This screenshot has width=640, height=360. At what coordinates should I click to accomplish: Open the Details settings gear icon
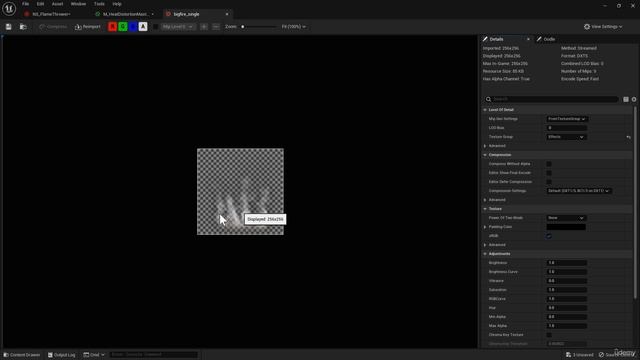point(634,99)
